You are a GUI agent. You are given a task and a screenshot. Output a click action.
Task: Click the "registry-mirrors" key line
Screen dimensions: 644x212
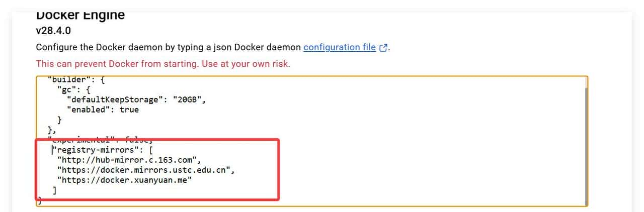tap(96, 149)
